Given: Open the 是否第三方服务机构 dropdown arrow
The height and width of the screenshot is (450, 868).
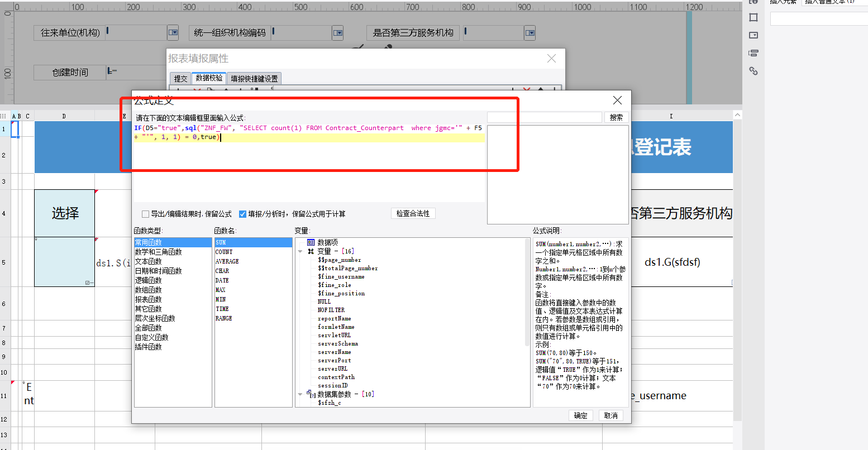Looking at the screenshot, I should (x=530, y=33).
